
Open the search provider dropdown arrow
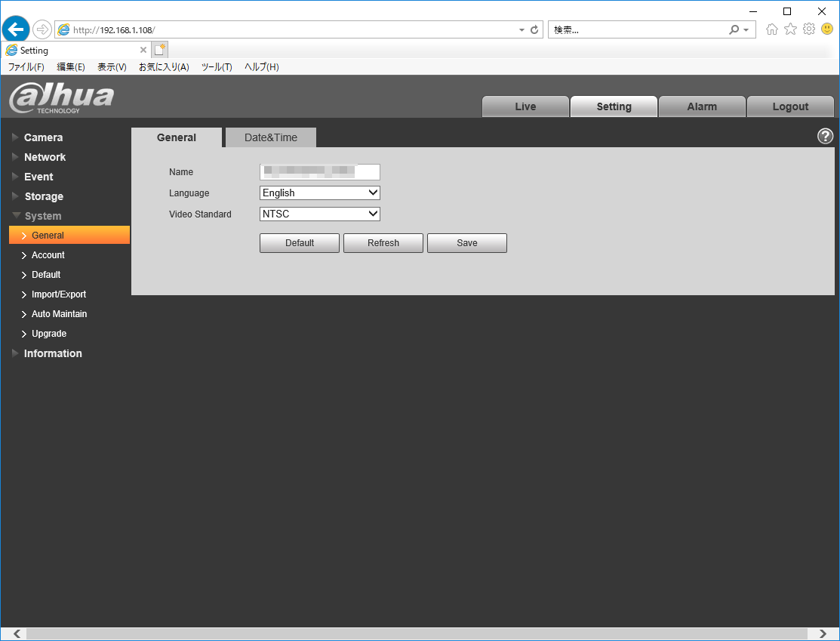(x=746, y=30)
